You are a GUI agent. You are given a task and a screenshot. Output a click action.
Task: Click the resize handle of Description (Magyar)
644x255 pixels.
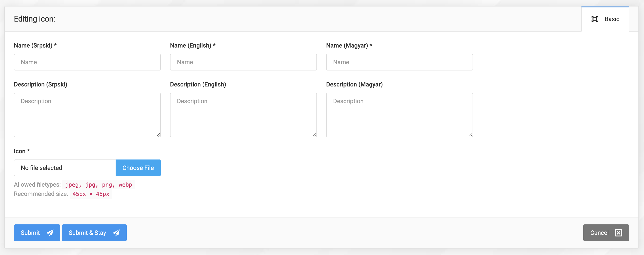(471, 135)
